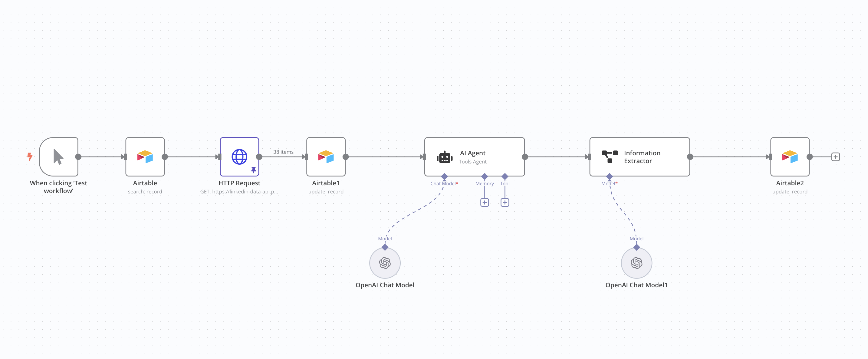Click the 'search: record' subtitle under Airtable

145,192
